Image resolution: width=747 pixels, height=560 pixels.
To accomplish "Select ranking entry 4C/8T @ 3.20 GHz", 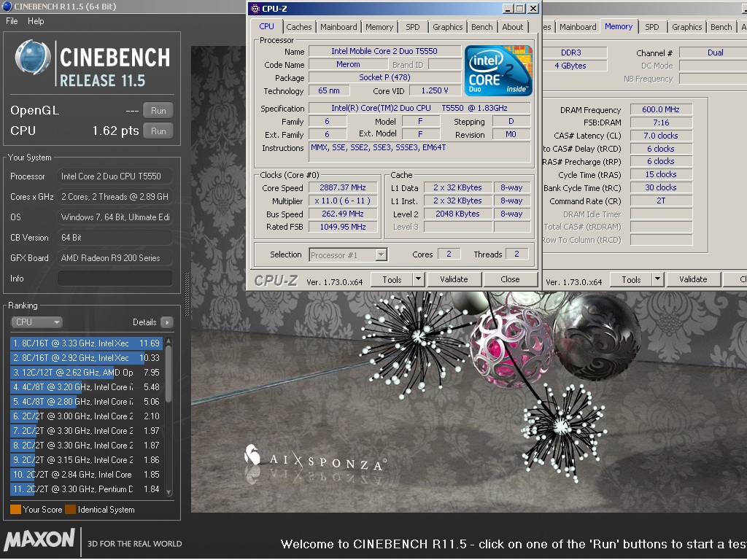I will point(86,387).
